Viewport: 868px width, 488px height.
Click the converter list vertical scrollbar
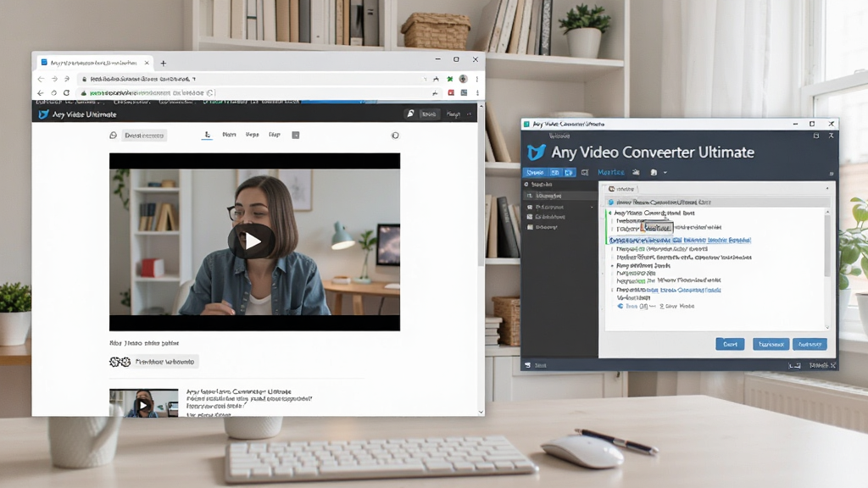[x=827, y=247]
